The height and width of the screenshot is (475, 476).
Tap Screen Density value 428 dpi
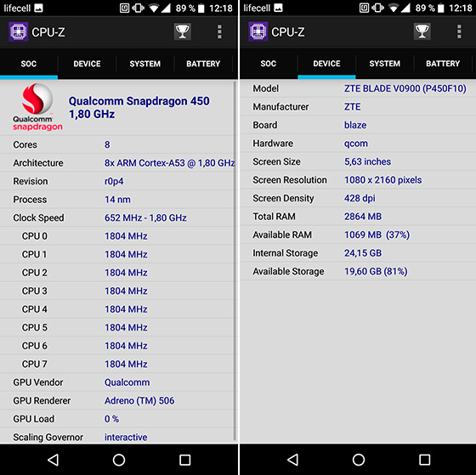(x=360, y=198)
